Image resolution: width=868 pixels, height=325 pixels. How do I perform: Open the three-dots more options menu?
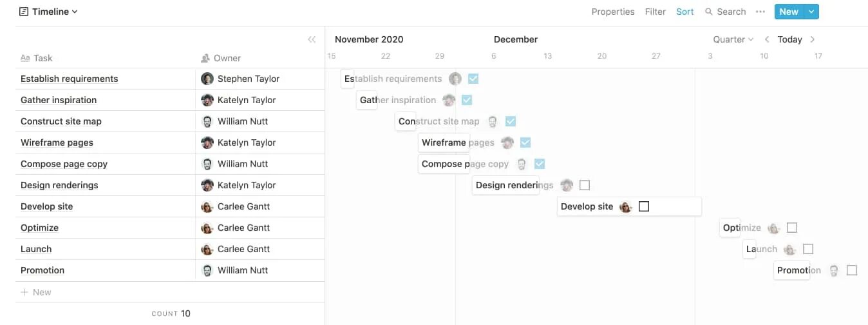click(760, 12)
